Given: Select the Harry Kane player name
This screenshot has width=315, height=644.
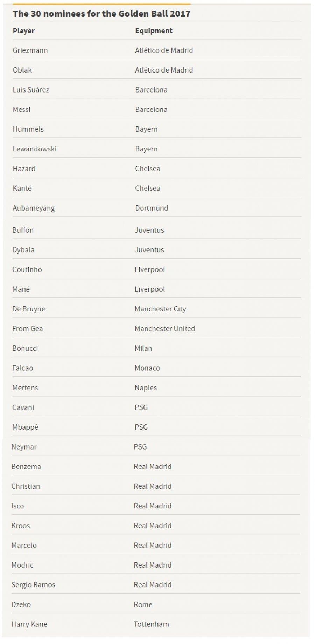Looking at the screenshot, I should pyautogui.click(x=29, y=624).
